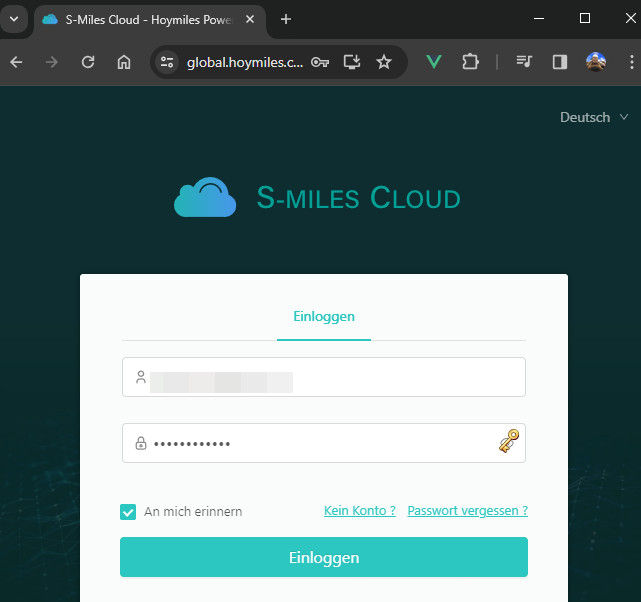This screenshot has height=602, width=641.
Task: Open the Extensions puzzle icon
Action: [470, 62]
